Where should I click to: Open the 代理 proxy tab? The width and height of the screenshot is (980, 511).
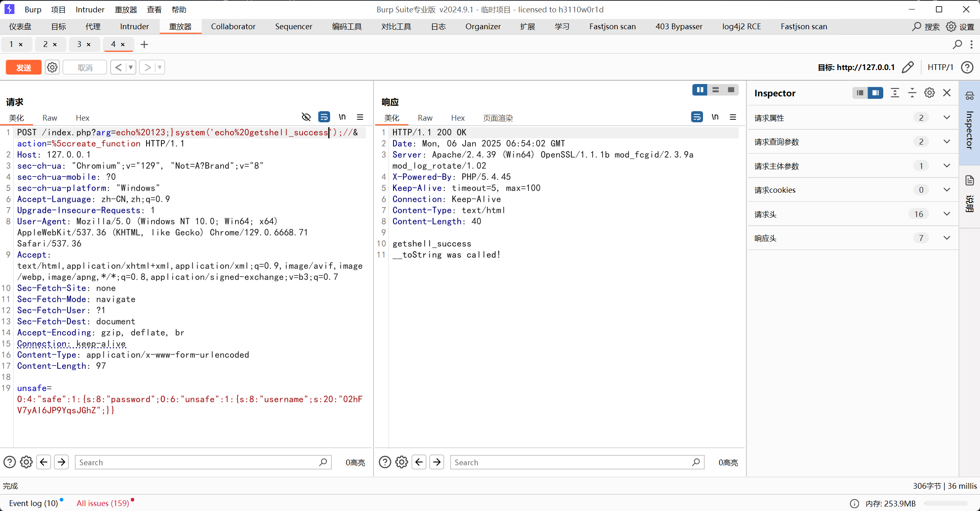point(93,27)
